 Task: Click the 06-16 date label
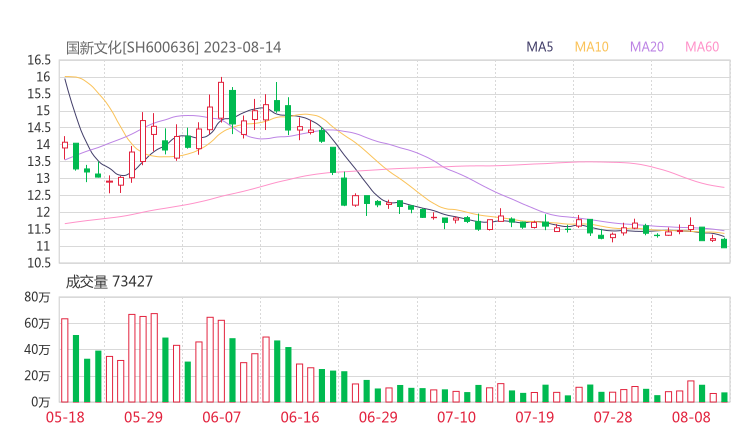[300, 417]
